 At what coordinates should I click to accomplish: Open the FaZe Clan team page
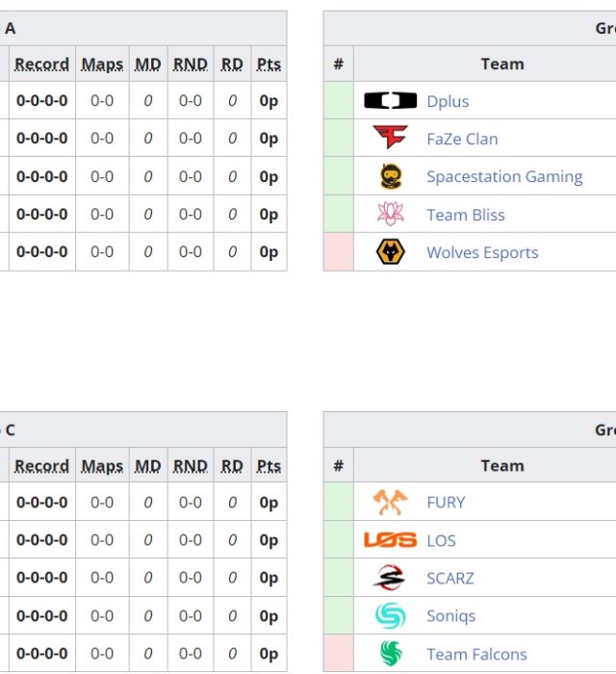point(462,139)
